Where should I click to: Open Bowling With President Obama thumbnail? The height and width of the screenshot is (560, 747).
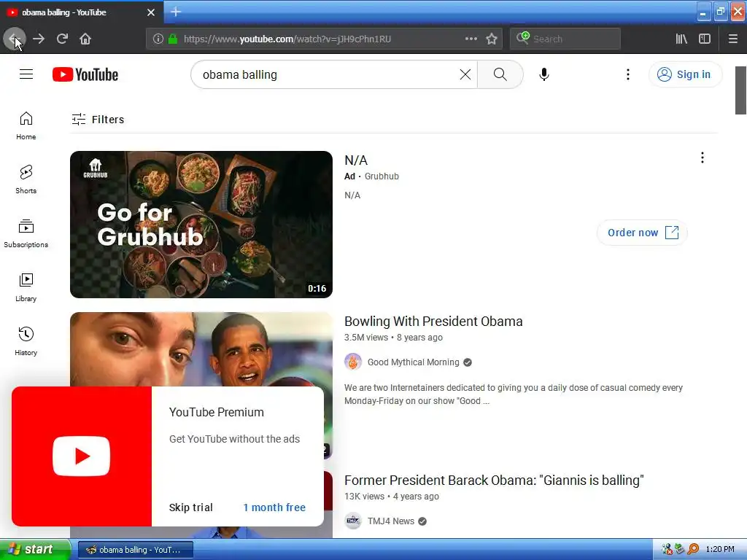[x=201, y=349]
